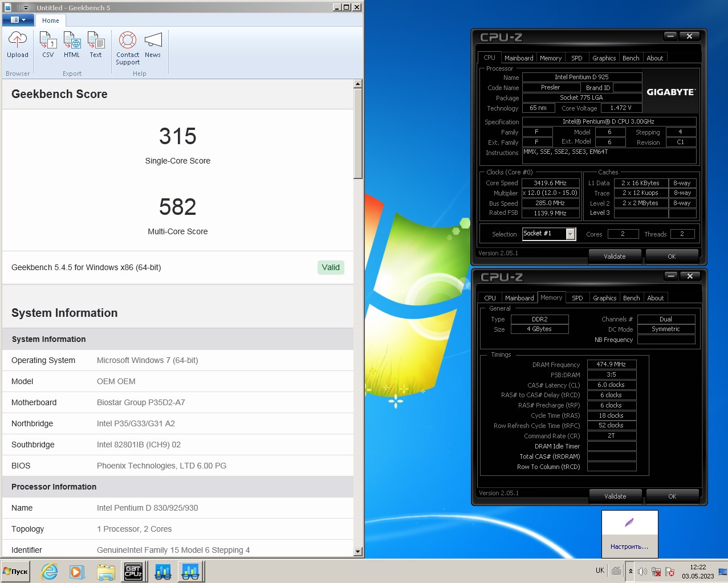Click the on-screen keyboard tray icon
728x583 pixels.
(x=616, y=571)
